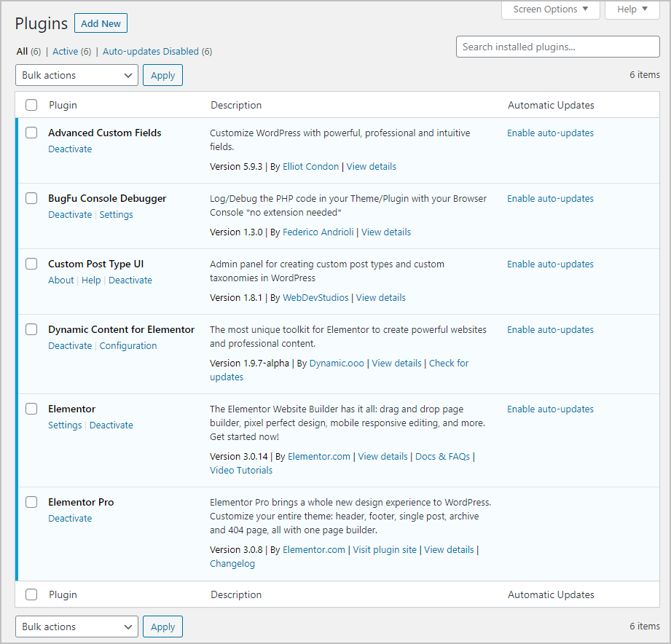The width and height of the screenshot is (671, 644).
Task: Click the top Apply button
Action: point(162,75)
